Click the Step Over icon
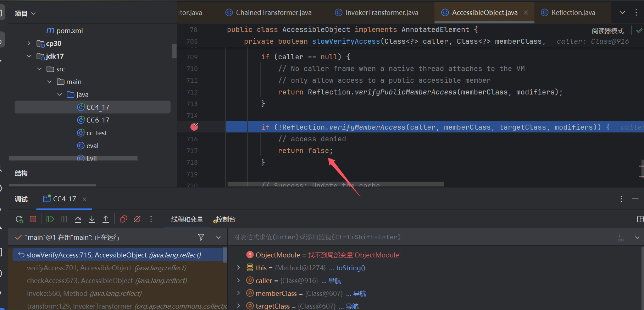Viewport: 644px width, 310px height. 78,219
